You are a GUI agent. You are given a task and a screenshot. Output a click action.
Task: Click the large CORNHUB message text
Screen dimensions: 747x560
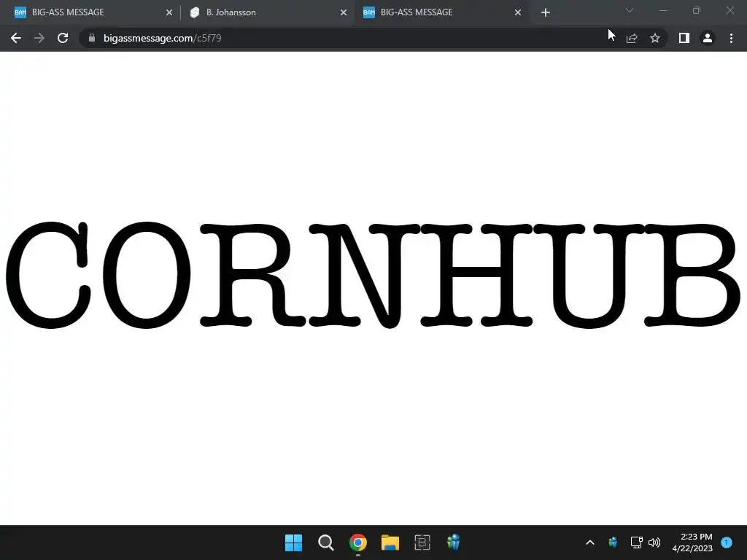point(373,275)
